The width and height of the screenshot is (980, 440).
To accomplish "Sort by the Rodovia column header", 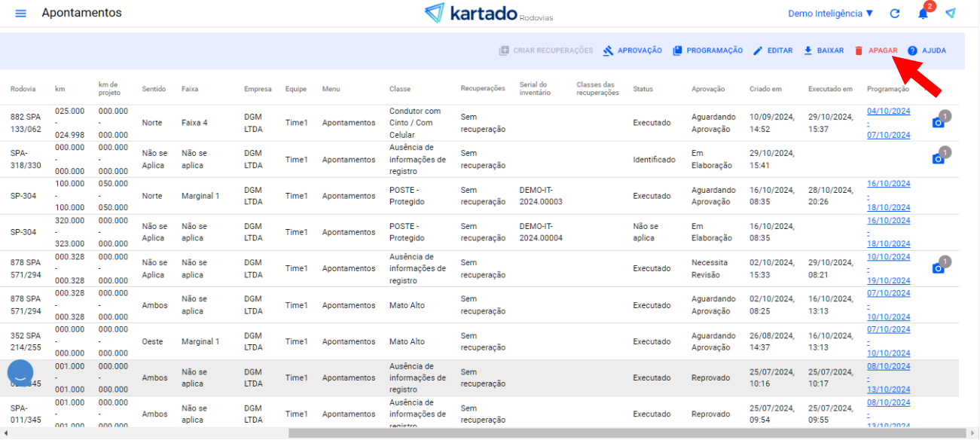I will coord(23,89).
